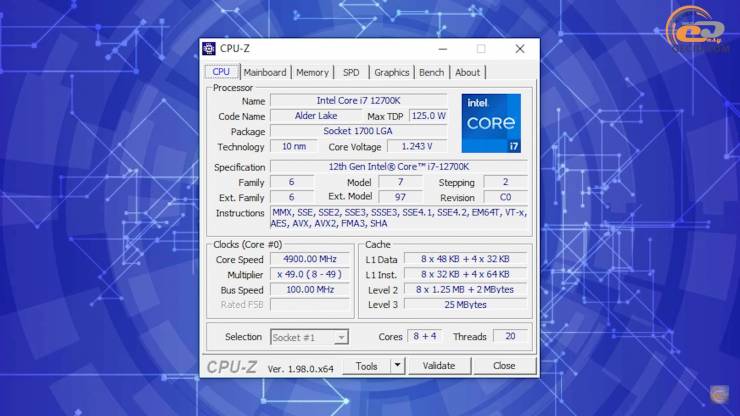
Task: Click the Validate button
Action: click(x=439, y=366)
